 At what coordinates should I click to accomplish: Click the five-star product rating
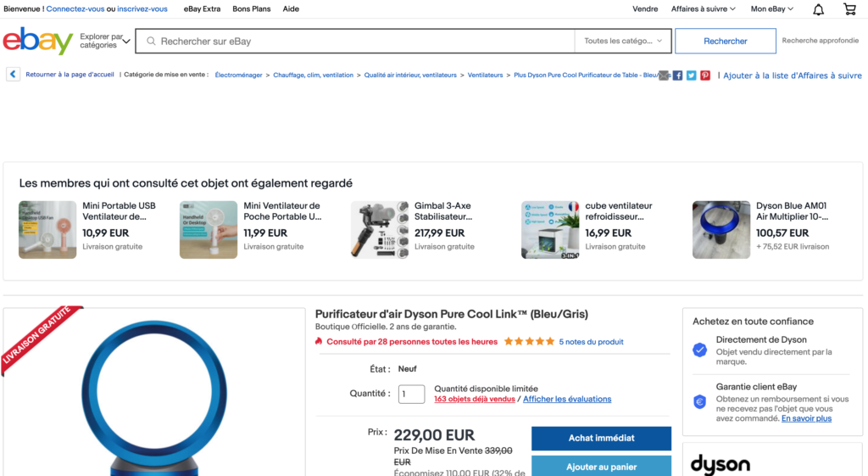(x=529, y=341)
